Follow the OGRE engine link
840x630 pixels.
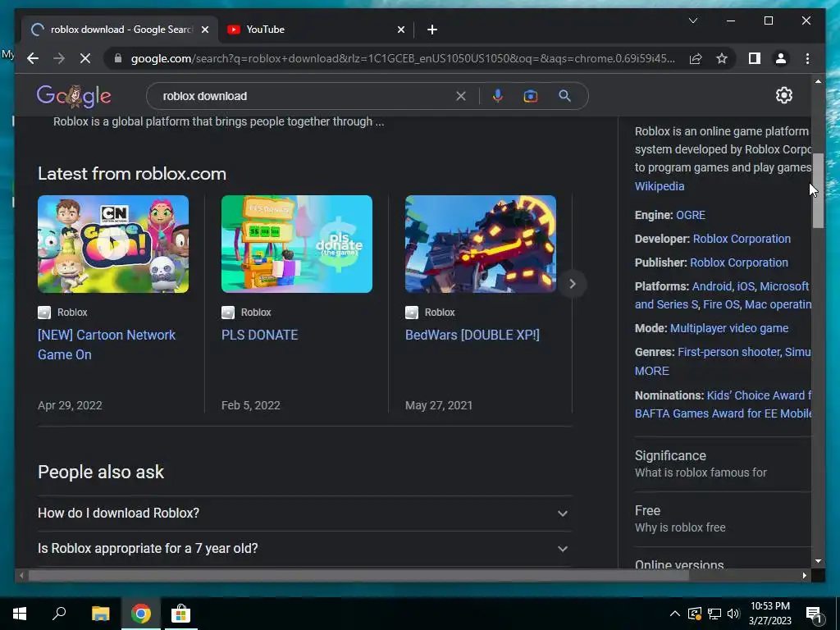pyautogui.click(x=691, y=215)
